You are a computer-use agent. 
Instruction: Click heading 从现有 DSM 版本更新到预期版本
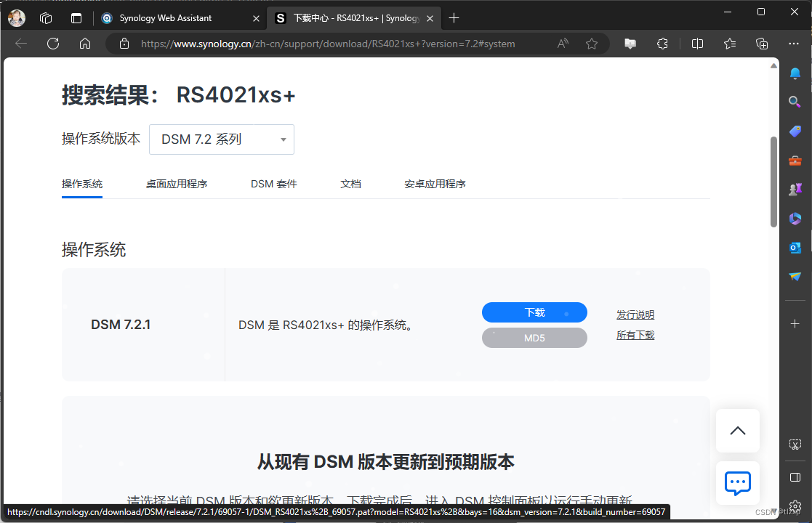click(x=386, y=462)
